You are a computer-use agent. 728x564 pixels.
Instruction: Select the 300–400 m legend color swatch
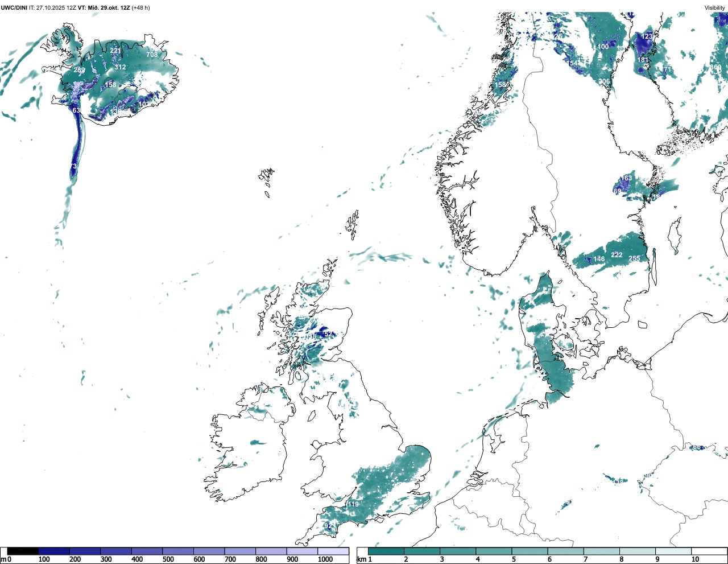116,551
